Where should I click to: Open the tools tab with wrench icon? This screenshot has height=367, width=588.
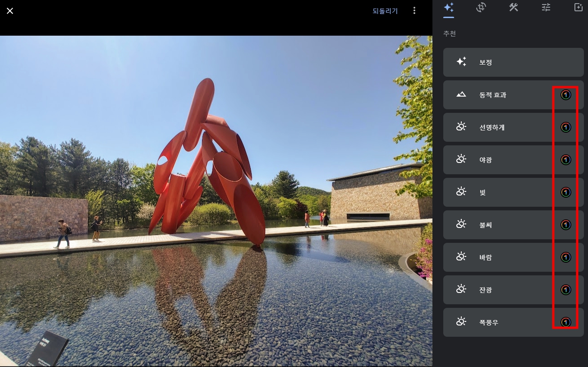click(x=514, y=7)
